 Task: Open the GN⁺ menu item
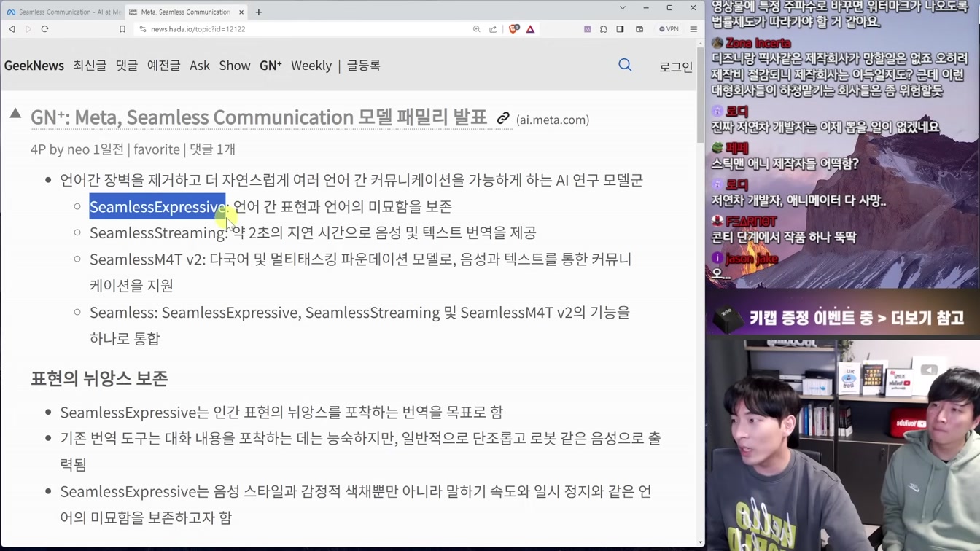point(271,66)
